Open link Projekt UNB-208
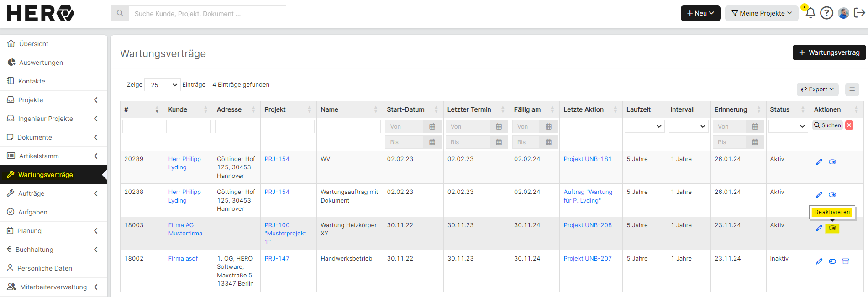This screenshot has height=297, width=868. [587, 225]
